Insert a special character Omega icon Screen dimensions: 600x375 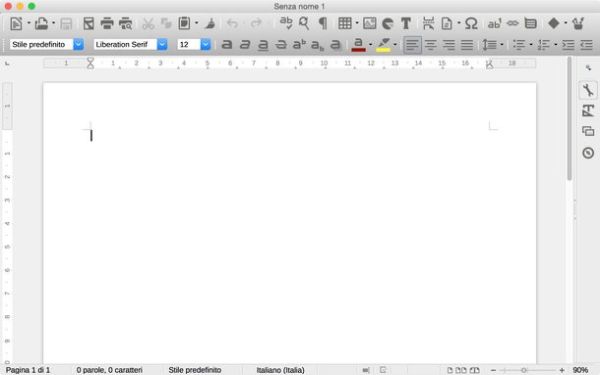[x=471, y=24]
